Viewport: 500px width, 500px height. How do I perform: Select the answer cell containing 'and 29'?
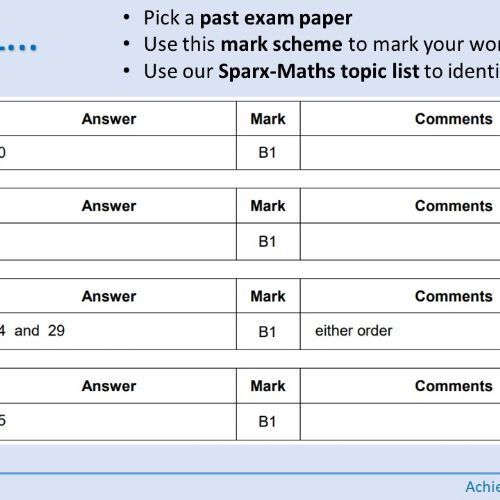pyautogui.click(x=118, y=331)
